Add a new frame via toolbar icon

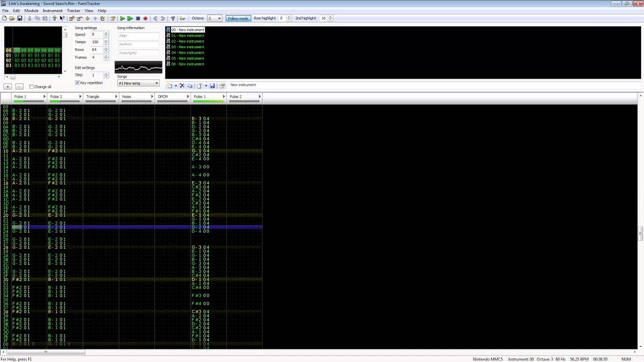pos(71,18)
